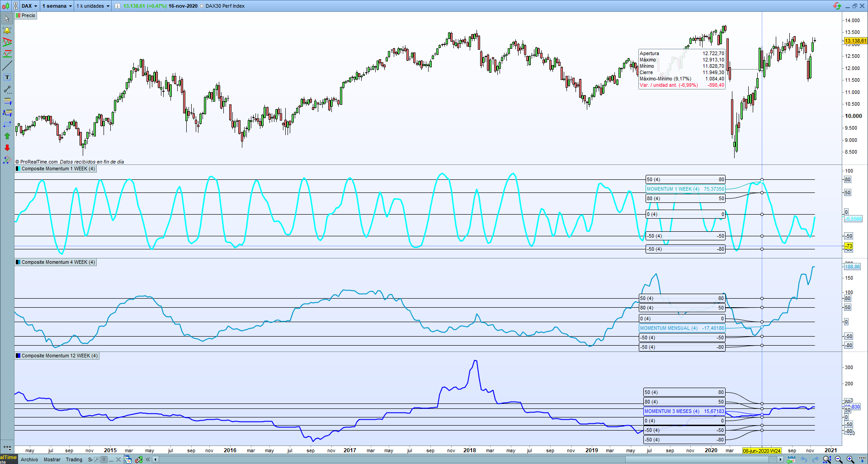The width and height of the screenshot is (868, 464).
Task: Click the cyan swatch of Composite Momentum 1 WEEK
Action: click(x=18, y=169)
